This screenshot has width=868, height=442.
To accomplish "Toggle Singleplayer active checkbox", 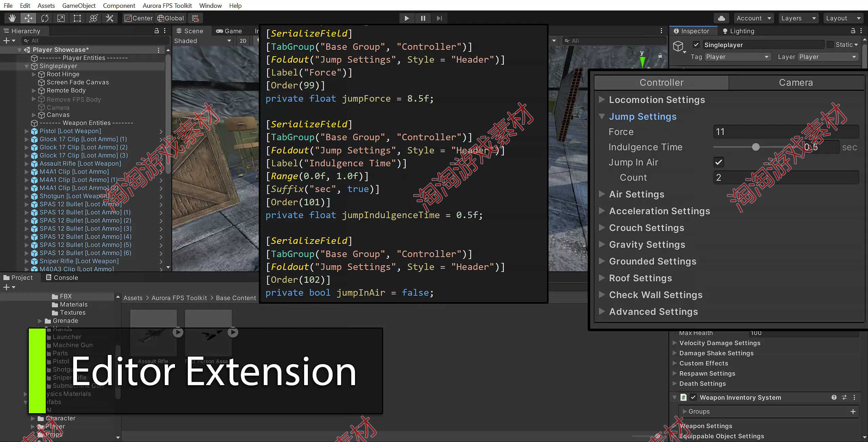I will click(x=696, y=45).
